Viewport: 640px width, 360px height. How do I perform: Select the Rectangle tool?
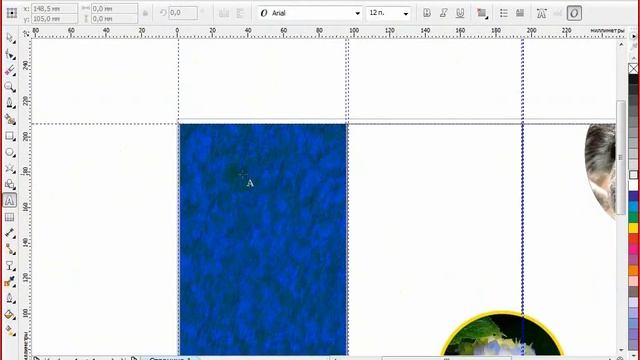point(10,136)
